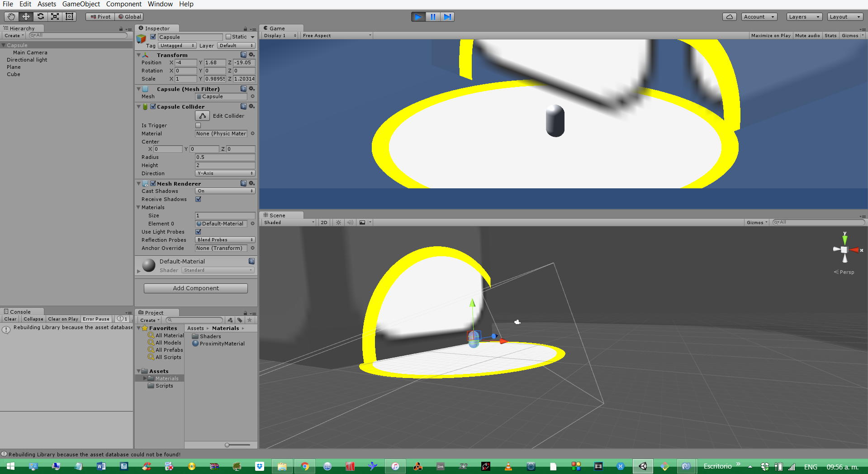This screenshot has width=868, height=474.
Task: Enable the Is Trigger checkbox
Action: tap(198, 125)
